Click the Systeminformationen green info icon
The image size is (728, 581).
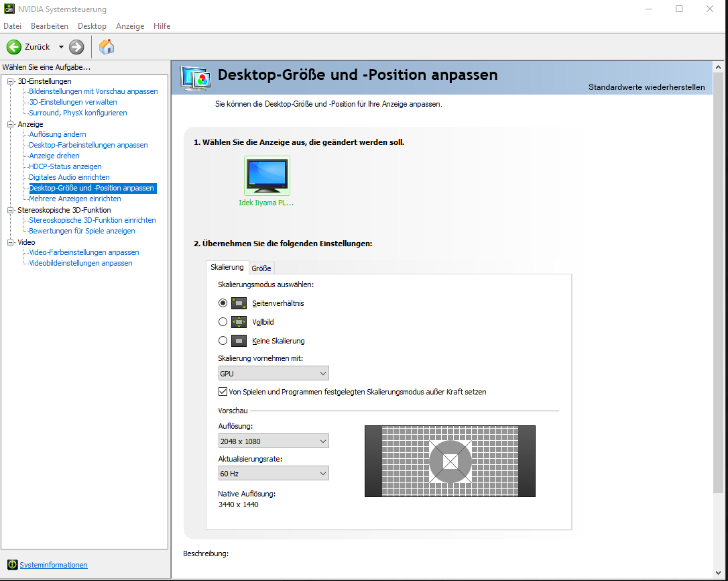(13, 565)
